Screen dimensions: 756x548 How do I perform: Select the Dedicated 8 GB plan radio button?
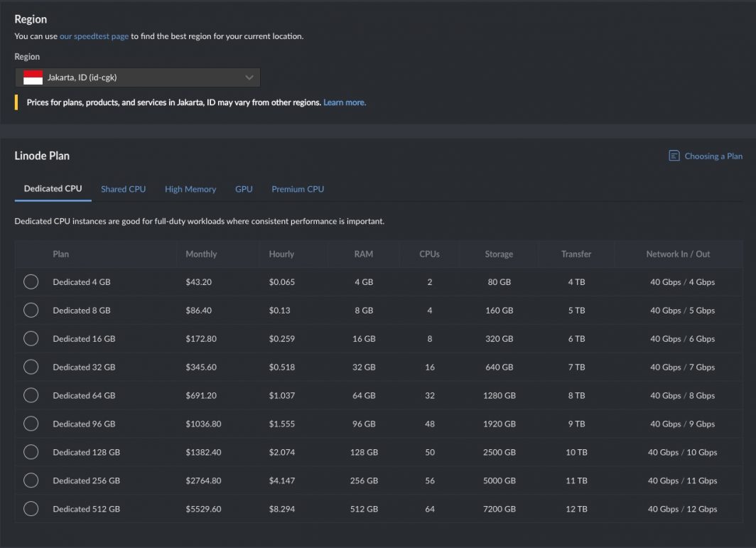(x=31, y=311)
